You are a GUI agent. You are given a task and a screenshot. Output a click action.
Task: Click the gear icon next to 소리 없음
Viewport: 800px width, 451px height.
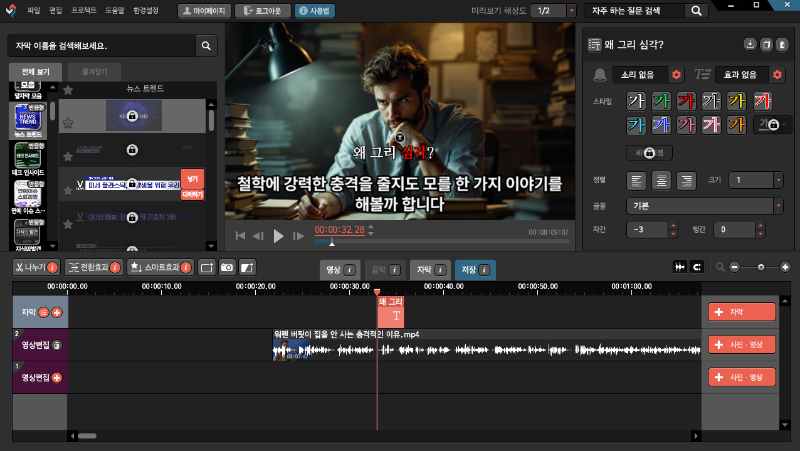pos(676,75)
